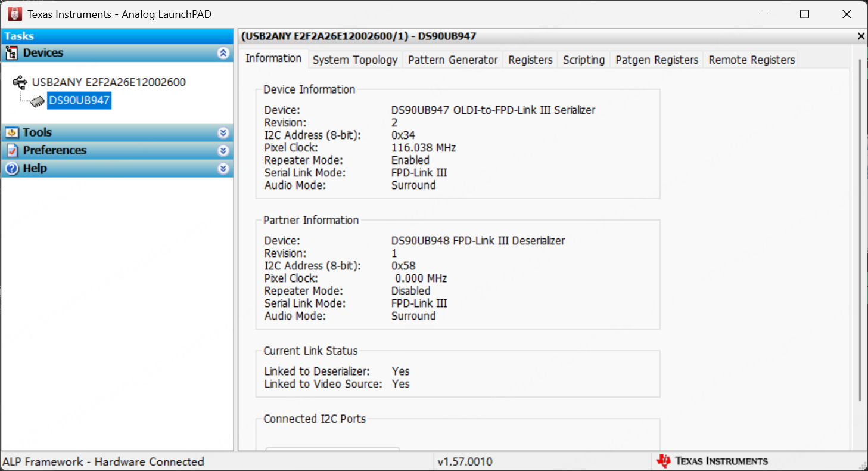This screenshot has width=868, height=471.
Task: Click the Preferences checklist icon
Action: click(12, 150)
